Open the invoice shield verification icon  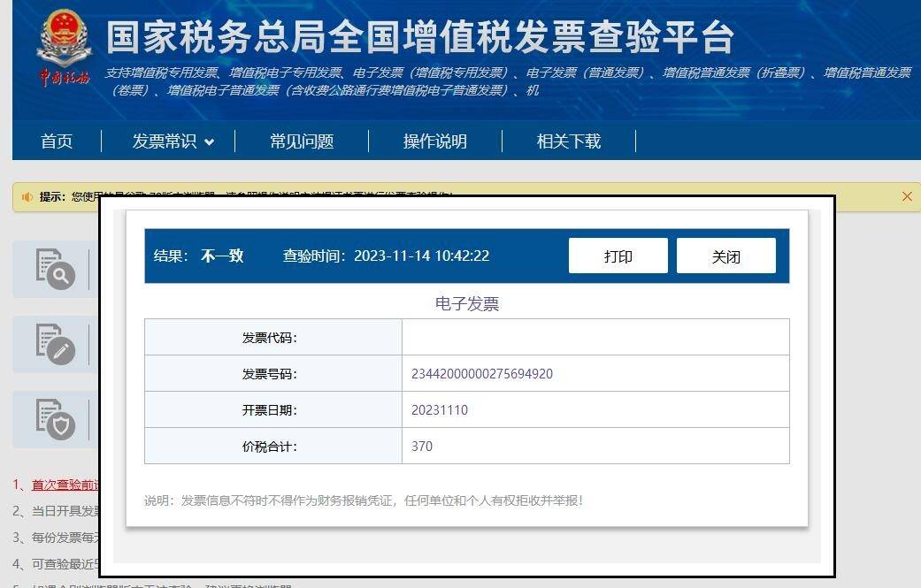tap(55, 419)
